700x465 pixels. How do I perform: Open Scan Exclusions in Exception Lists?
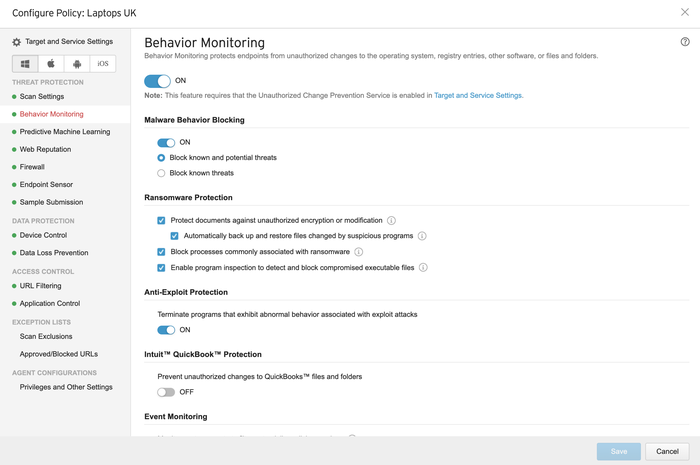[x=46, y=336]
